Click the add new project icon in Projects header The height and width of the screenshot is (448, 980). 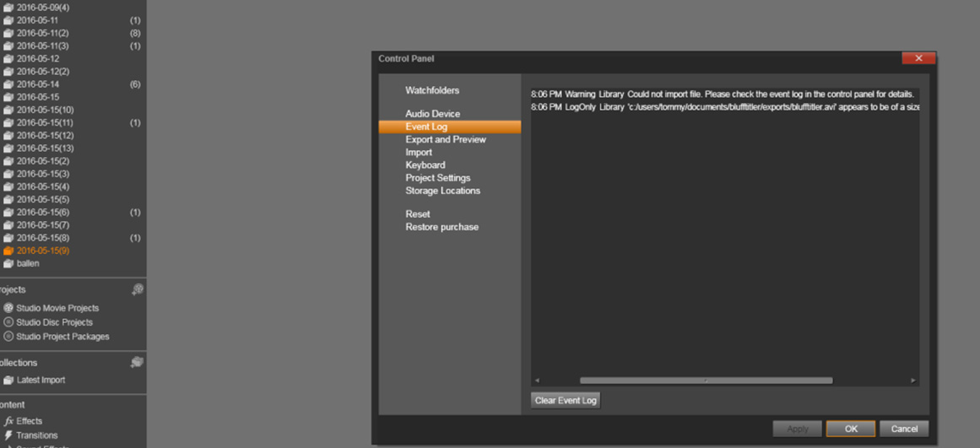pos(137,289)
